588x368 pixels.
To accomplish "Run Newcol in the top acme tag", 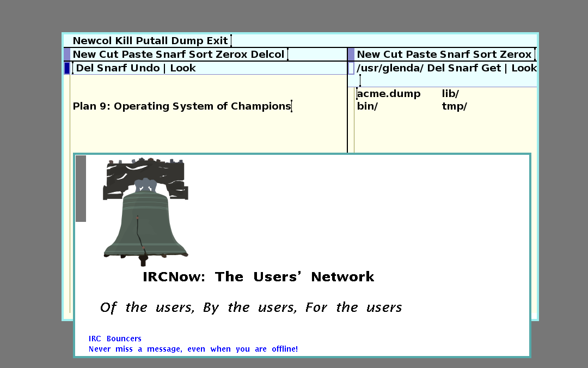I will [x=92, y=40].
